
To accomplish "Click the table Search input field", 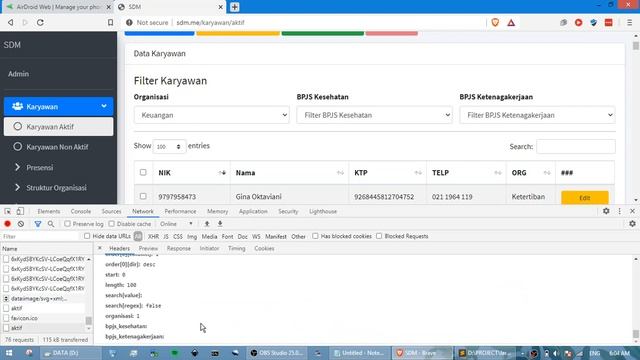I will 576,146.
